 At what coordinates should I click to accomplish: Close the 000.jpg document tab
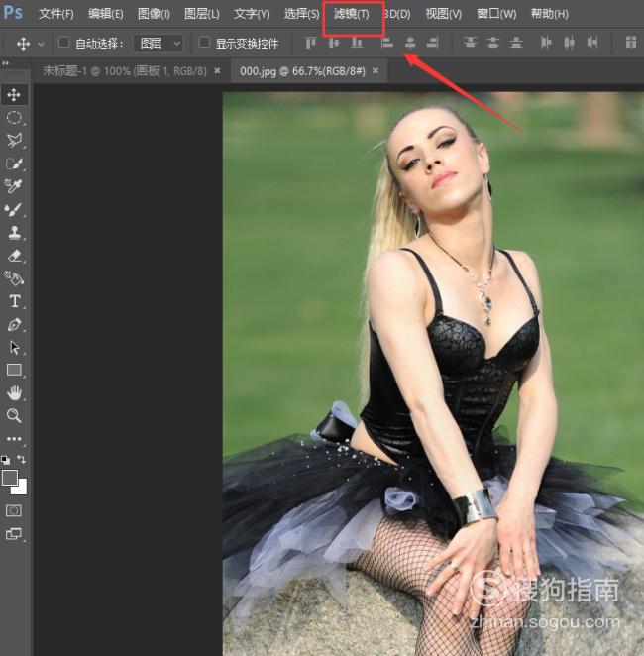(x=376, y=71)
